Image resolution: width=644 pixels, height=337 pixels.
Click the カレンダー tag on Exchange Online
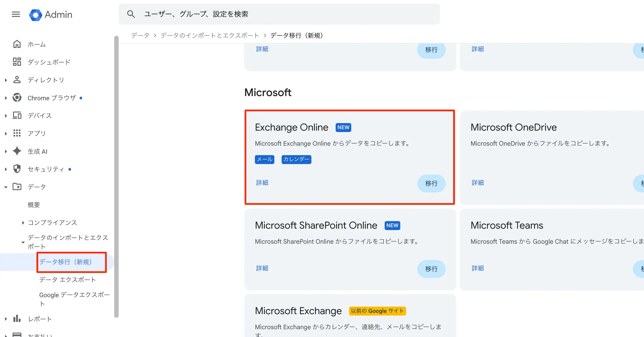(x=296, y=159)
